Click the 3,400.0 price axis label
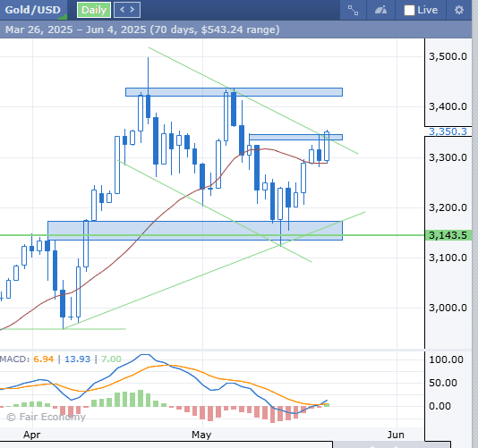 coord(448,106)
